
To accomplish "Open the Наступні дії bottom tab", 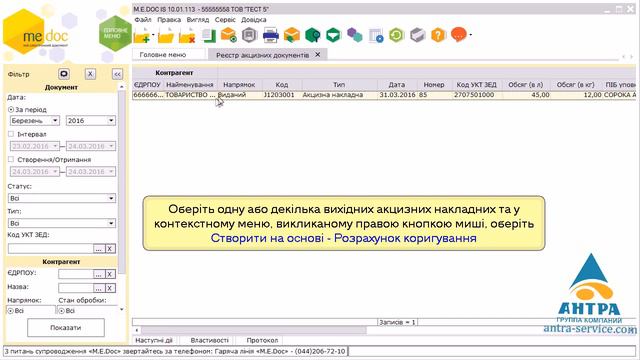I will (154, 340).
